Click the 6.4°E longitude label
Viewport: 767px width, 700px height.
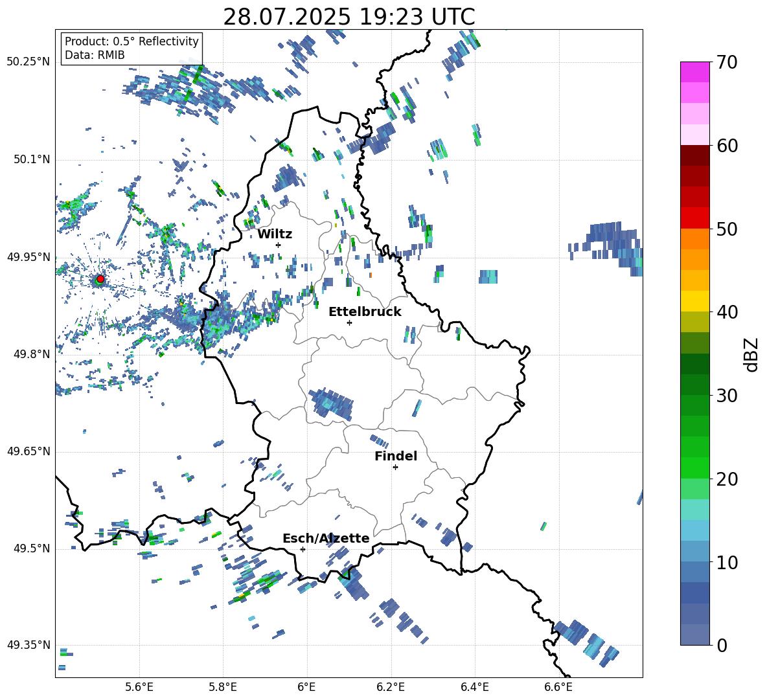pyautogui.click(x=474, y=687)
